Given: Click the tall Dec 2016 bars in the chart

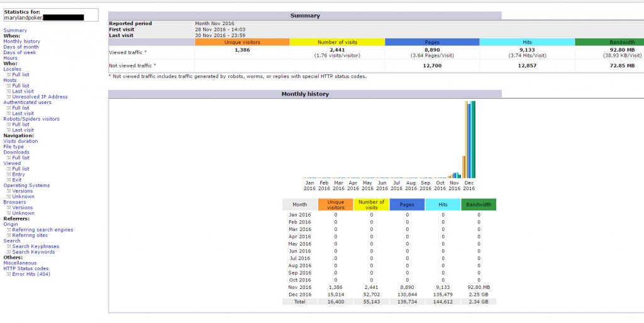Looking at the screenshot, I should pyautogui.click(x=469, y=139).
